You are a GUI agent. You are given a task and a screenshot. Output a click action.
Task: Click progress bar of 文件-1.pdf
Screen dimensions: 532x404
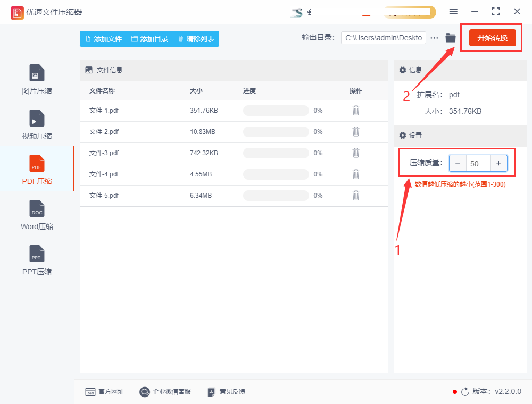coord(276,111)
